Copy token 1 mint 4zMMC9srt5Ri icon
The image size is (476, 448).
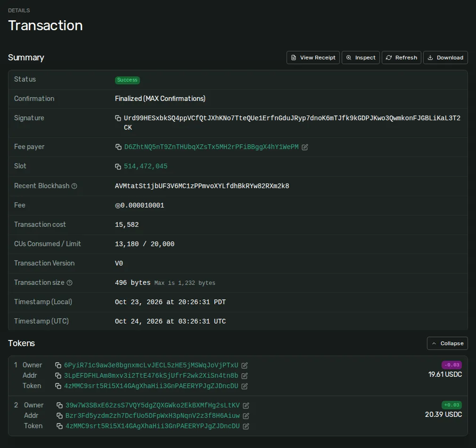[58, 386]
